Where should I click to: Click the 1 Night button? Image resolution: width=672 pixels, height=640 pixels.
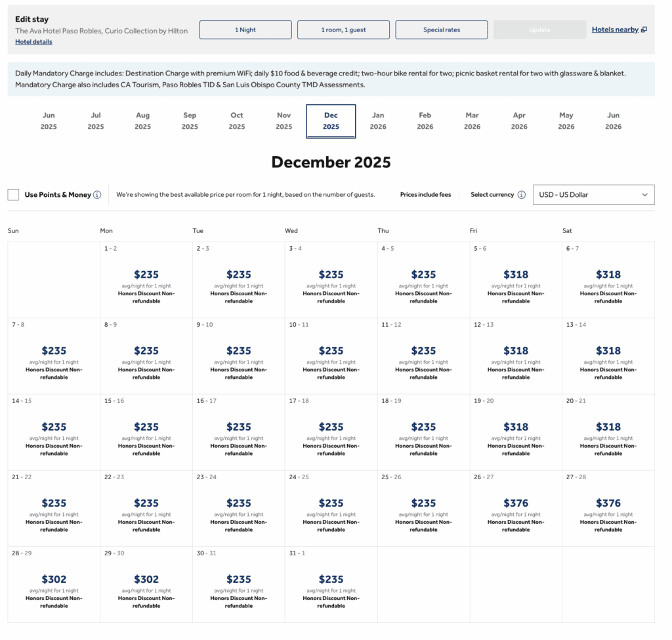point(245,30)
